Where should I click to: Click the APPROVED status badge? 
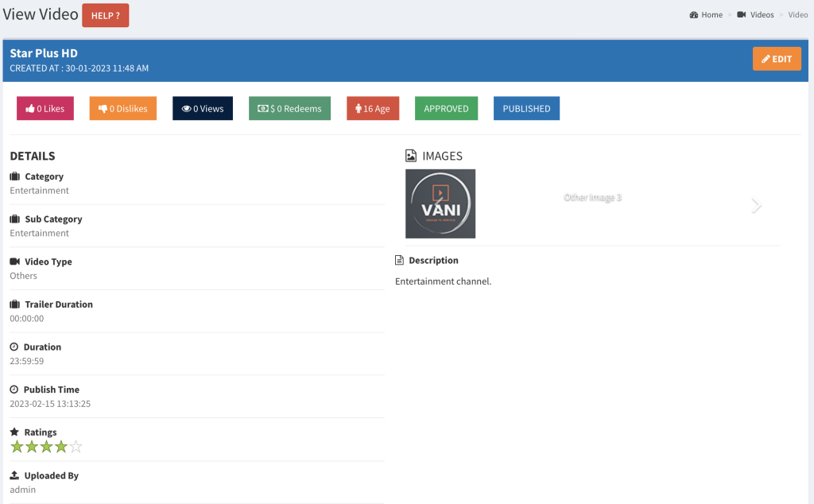pos(446,108)
